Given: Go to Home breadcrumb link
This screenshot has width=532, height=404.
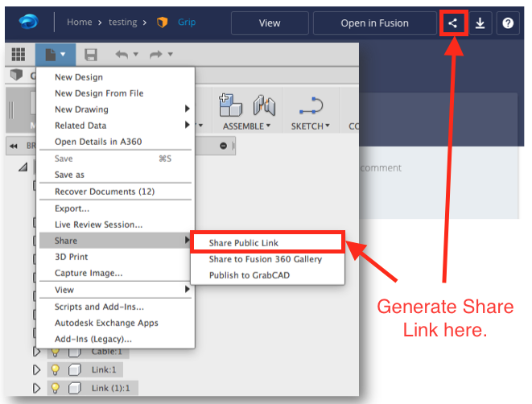Looking at the screenshot, I should pyautogui.click(x=80, y=22).
